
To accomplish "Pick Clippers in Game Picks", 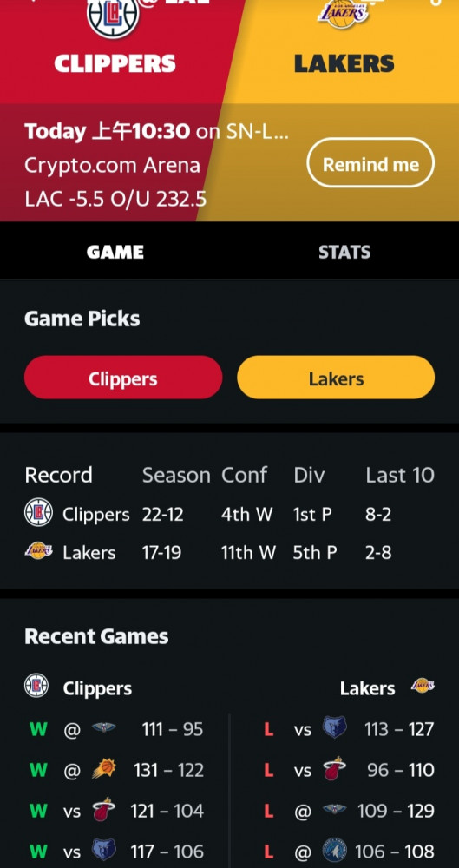I will tap(123, 377).
